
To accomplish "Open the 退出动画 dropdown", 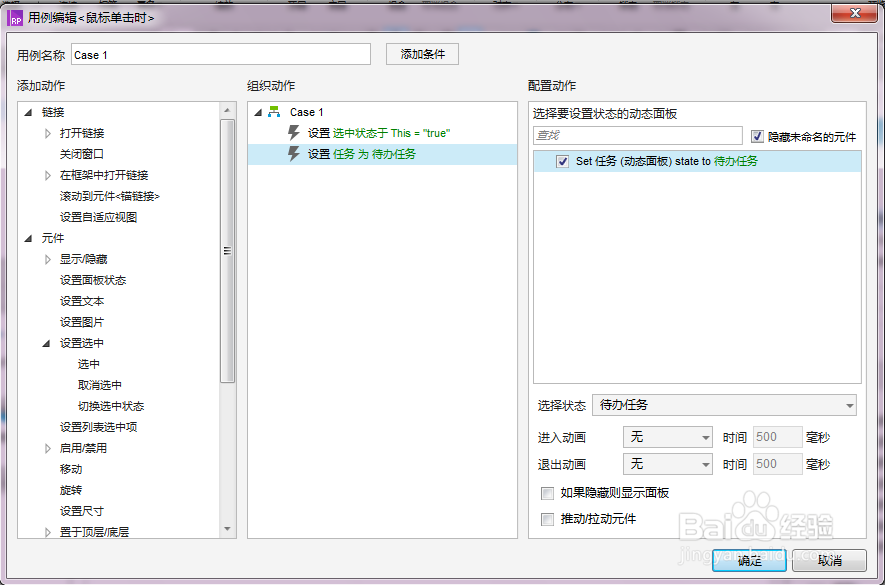I will pos(668,464).
